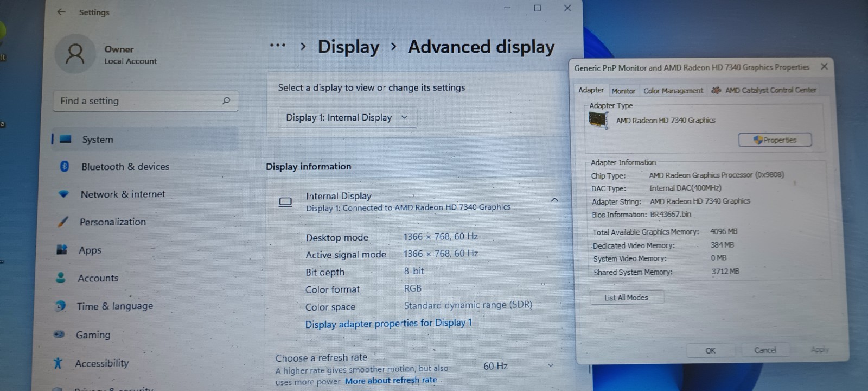
Task: Click the Adapter String AMD Radeon value
Action: tap(700, 201)
